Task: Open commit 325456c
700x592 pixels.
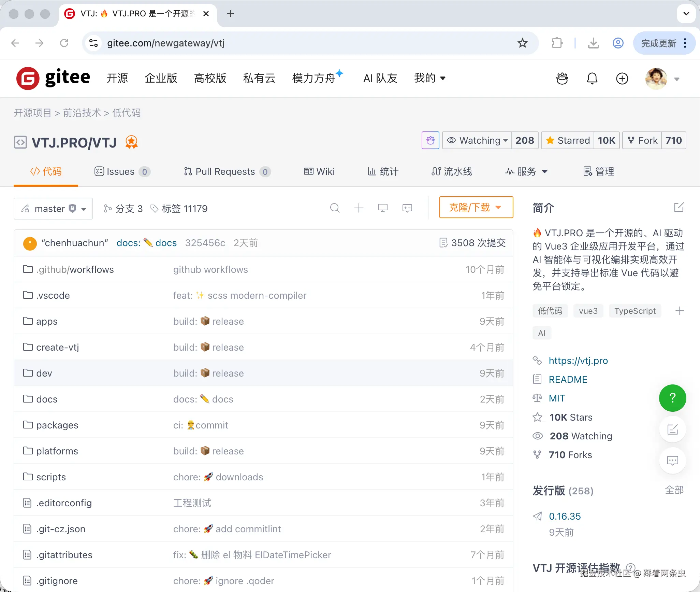Action: tap(205, 243)
